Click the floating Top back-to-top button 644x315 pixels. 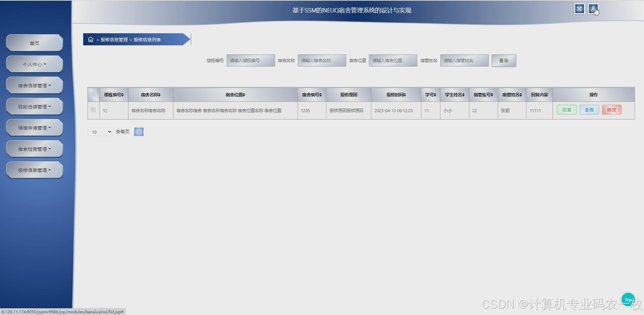click(x=628, y=299)
